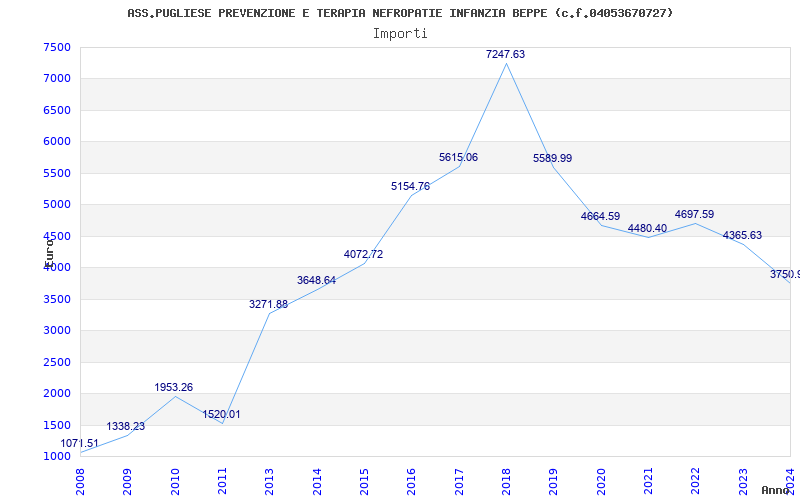Image resolution: width=800 pixels, height=500 pixels.
Task: Click the y-axis value 7500
Action: pyautogui.click(x=57, y=47)
